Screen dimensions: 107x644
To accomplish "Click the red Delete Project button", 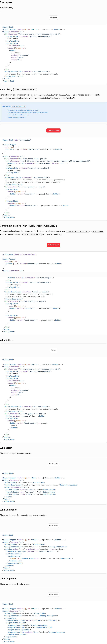I will 53,245.
